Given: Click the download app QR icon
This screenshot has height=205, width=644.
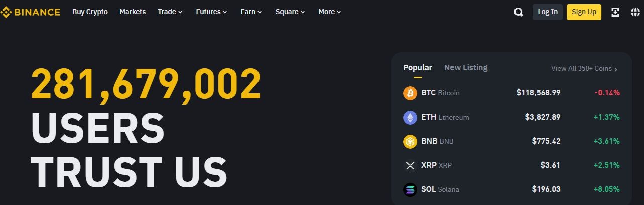Looking at the screenshot, I should pos(615,12).
